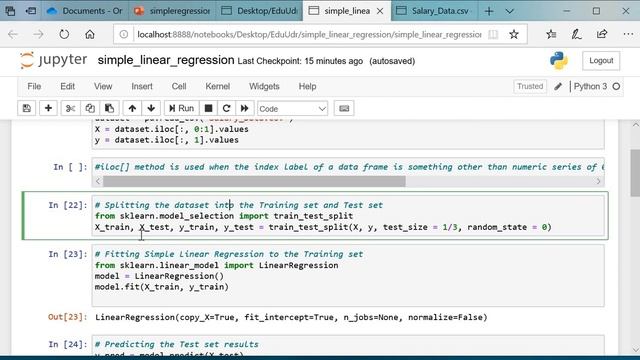640x360 pixels.
Task: Open tabs you've set aside icon
Action: 10,11
